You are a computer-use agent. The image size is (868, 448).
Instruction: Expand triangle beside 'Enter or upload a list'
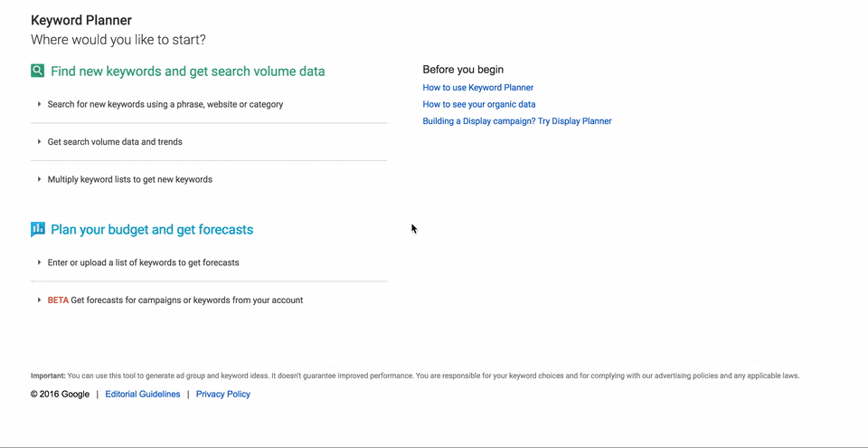[39, 262]
